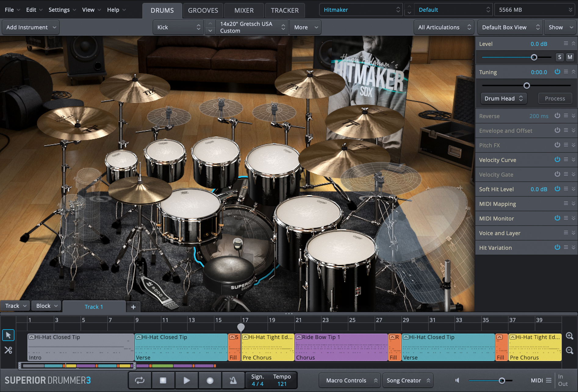Open the All Articulations dropdown
This screenshot has width=578, height=392.
click(444, 27)
